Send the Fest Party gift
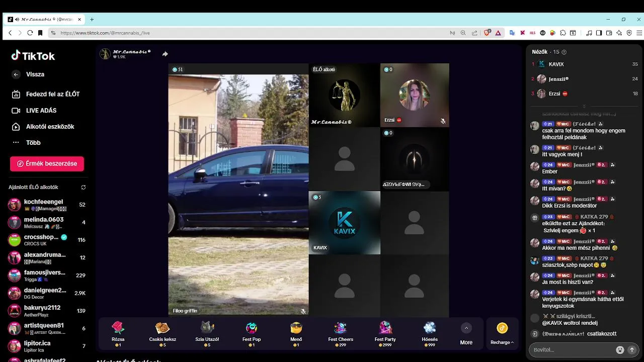This screenshot has width=644, height=362. [x=385, y=334]
